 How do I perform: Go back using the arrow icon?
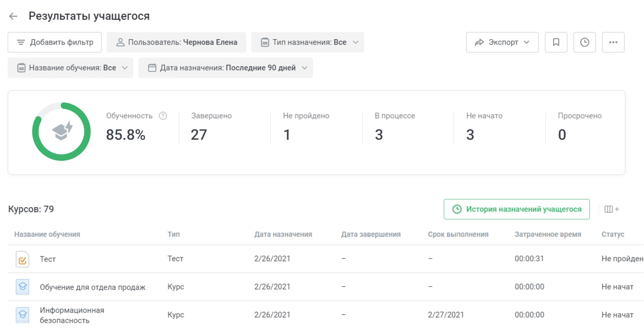(x=13, y=16)
